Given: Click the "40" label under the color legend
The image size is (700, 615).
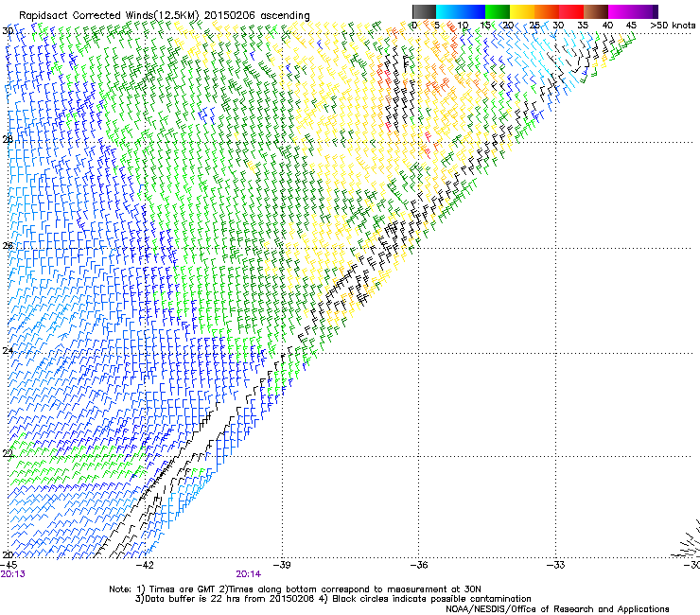Looking at the screenshot, I should [607, 26].
